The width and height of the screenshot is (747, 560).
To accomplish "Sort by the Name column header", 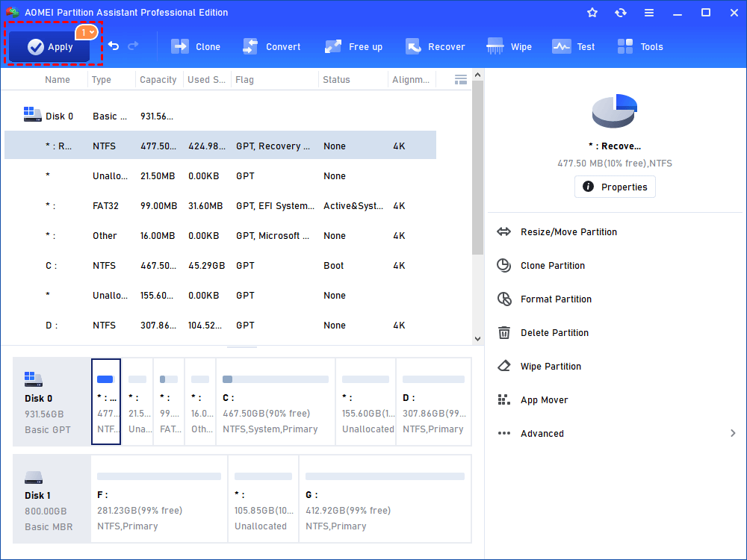I will pyautogui.click(x=58, y=80).
